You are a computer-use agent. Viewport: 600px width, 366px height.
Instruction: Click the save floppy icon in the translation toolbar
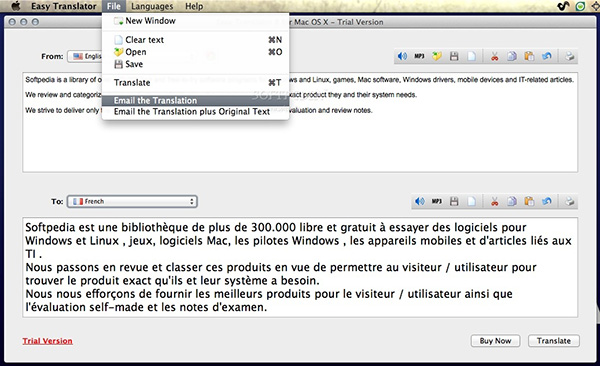(x=454, y=201)
